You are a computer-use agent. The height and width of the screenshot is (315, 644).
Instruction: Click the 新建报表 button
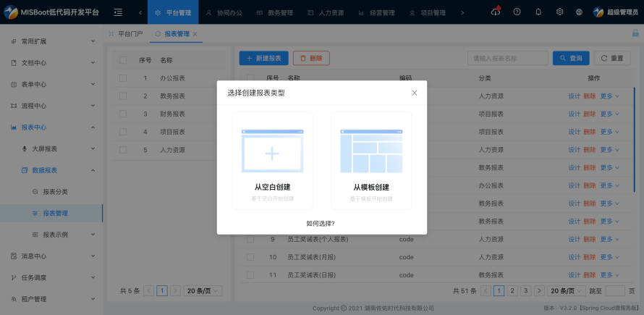click(263, 58)
